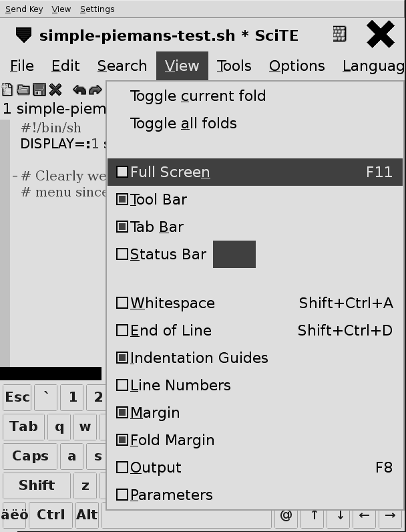Open the Tools menu
The height and width of the screenshot is (532, 406).
(234, 66)
